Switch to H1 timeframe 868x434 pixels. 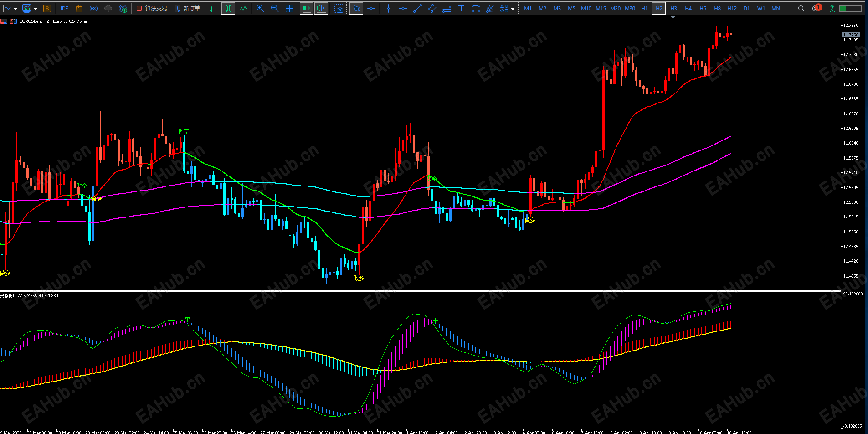click(x=644, y=8)
